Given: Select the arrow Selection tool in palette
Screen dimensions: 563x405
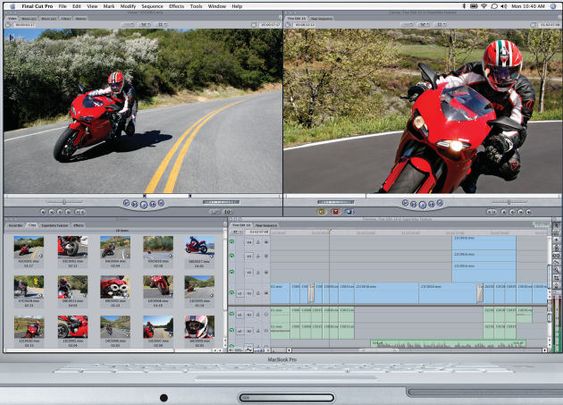Looking at the screenshot, I should pyautogui.click(x=557, y=226).
